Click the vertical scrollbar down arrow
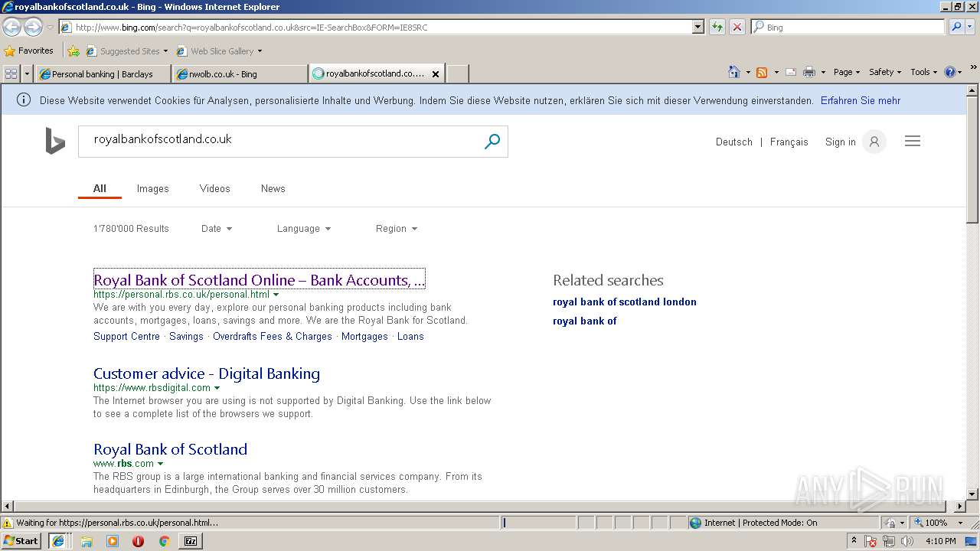Screen dimensions: 980x551 tap(973, 494)
